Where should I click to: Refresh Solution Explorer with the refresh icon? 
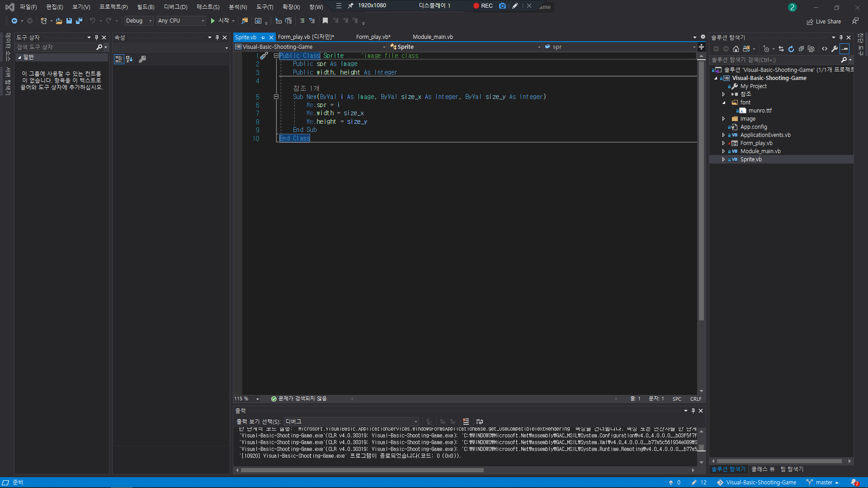791,49
